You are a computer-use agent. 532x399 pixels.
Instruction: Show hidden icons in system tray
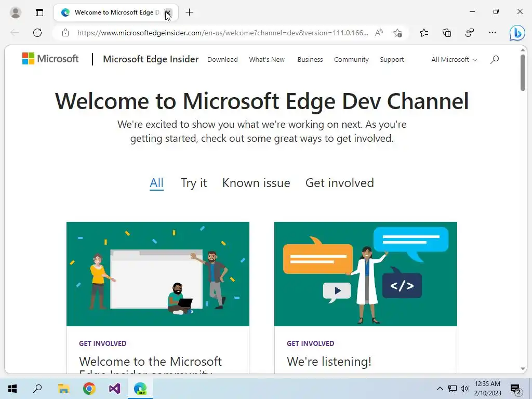point(440,389)
